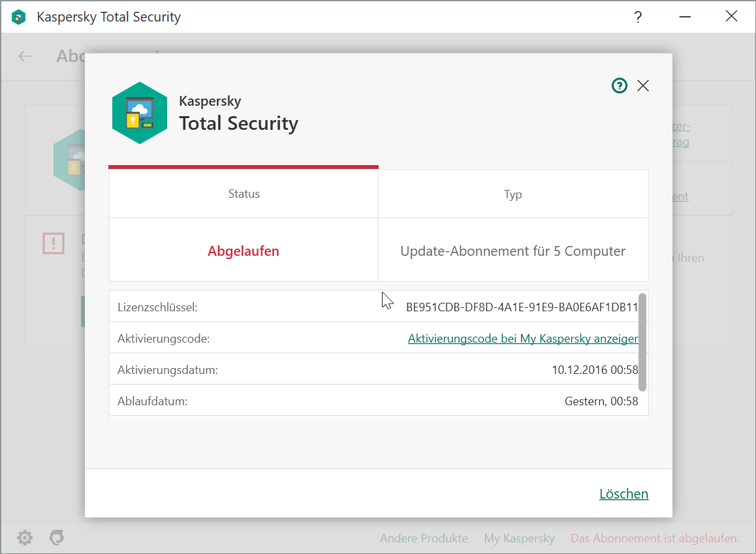
Task: Open Aktivierungscode bei My Kaspersky anzeigen link
Action: coord(523,339)
